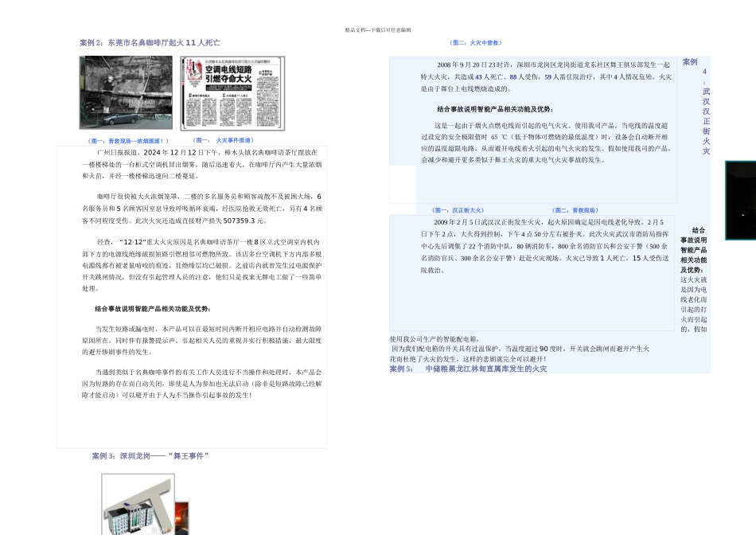
Task: Select heading 案例 5： 中储粮黑龙江林甸直属库发生的火灾
Action: 468,369
